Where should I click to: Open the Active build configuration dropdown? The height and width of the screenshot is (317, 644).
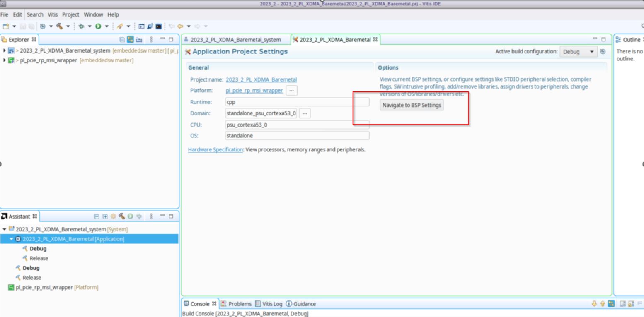coord(579,52)
